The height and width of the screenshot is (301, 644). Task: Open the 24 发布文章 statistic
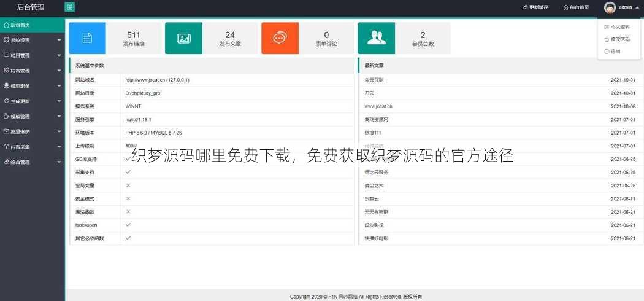[x=230, y=39]
